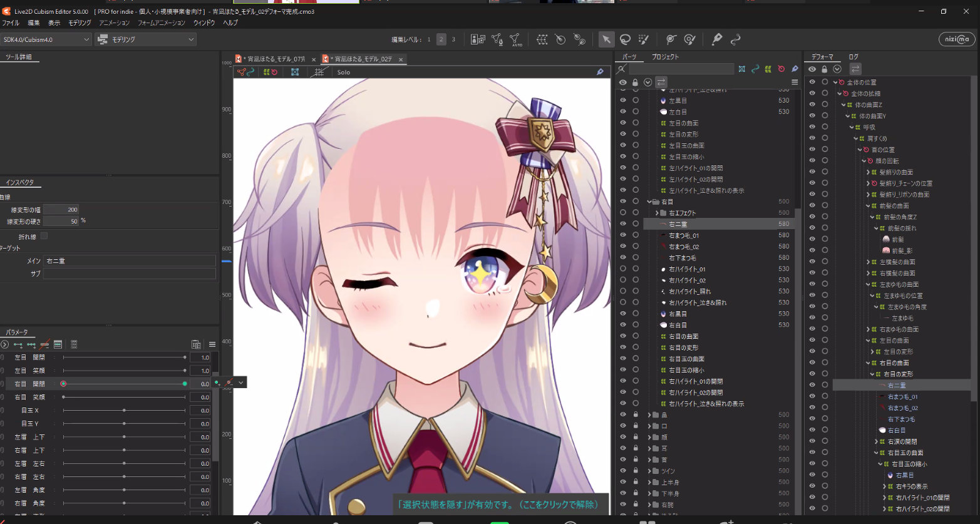Click the 左目 開閉 parameter slider
The image size is (980, 524).
tap(124, 357)
